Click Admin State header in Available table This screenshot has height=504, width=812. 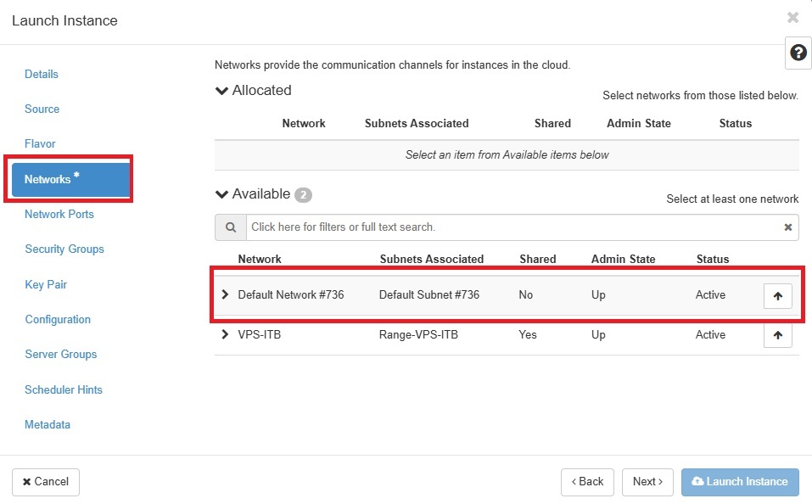[623, 259]
